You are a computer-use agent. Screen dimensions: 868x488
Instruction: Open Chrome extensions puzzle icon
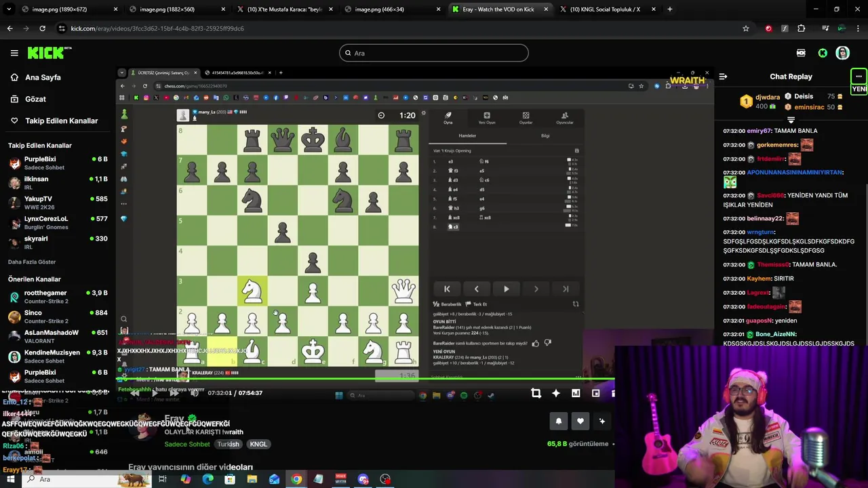pos(802,28)
